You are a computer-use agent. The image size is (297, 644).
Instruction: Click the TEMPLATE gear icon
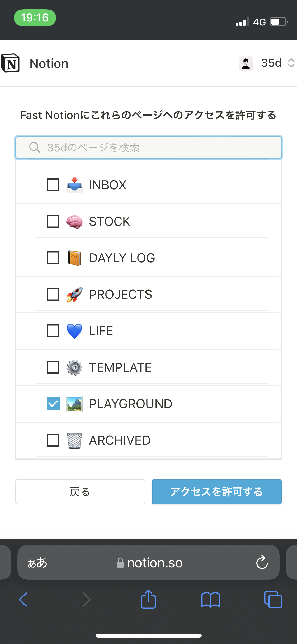point(74,367)
